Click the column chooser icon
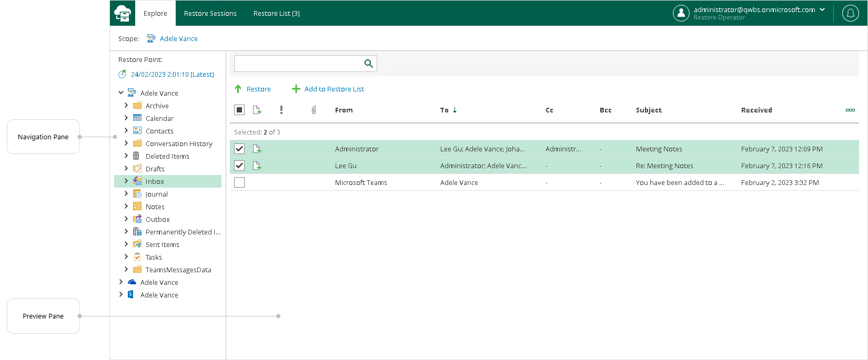Screen dimensions: 868x360 click(850, 110)
